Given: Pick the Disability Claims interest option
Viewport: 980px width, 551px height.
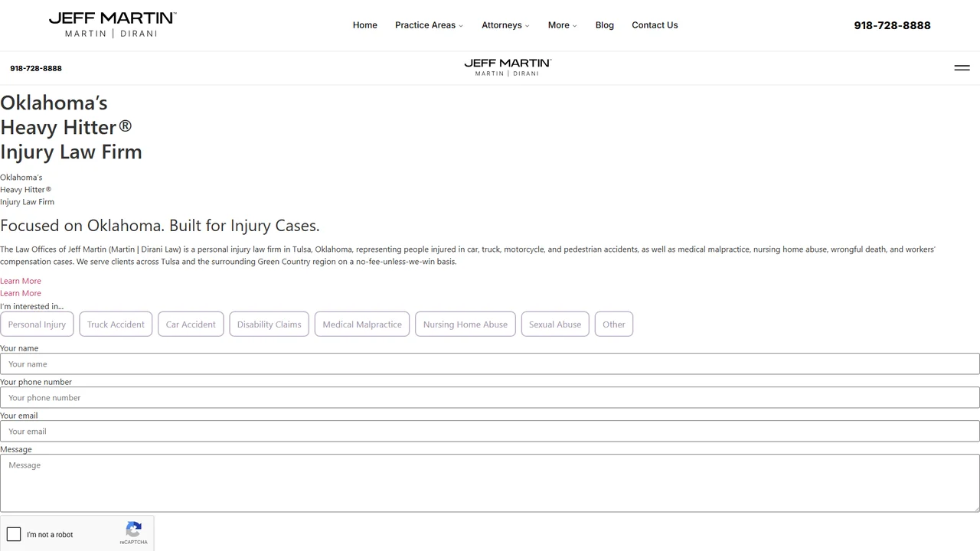Looking at the screenshot, I should 269,324.
